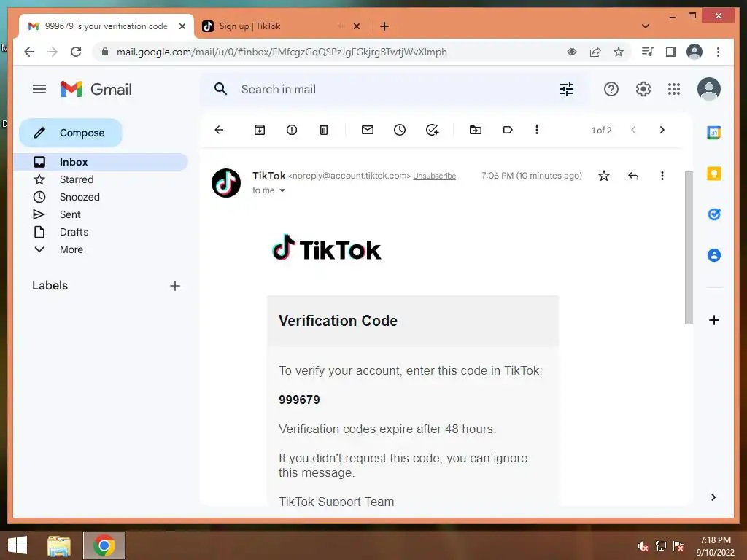The image size is (747, 560).
Task: Click the Gmail logo
Action: [96, 89]
